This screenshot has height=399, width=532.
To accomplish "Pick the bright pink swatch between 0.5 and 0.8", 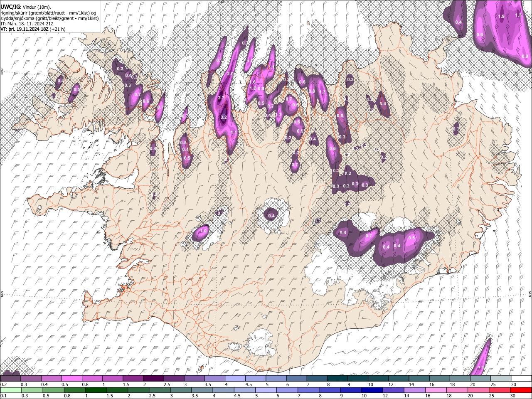I will [71, 379].
